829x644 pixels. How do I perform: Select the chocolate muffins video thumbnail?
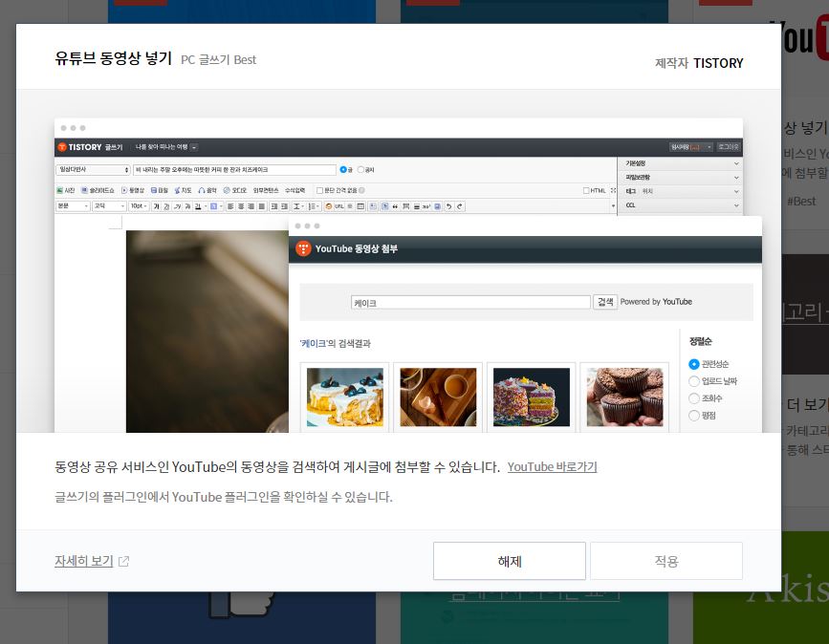pos(624,397)
